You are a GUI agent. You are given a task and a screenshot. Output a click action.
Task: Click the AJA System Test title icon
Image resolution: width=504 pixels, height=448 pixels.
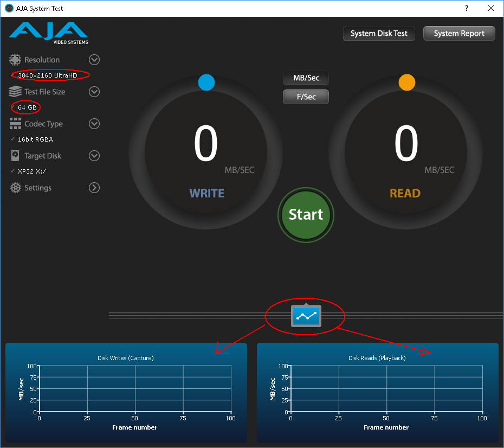click(9, 8)
